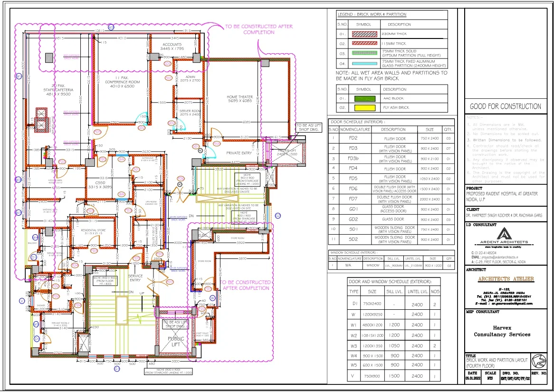Image resolution: width=554 pixels, height=392 pixels.
Task: Click the 1500 x 2400 size cell for FD6
Action: pyautogui.click(x=430, y=189)
